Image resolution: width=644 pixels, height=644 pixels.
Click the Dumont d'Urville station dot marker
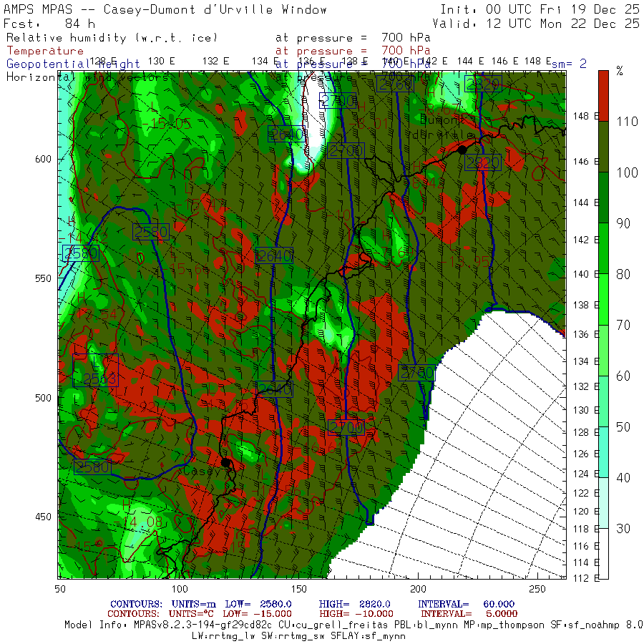(462, 150)
